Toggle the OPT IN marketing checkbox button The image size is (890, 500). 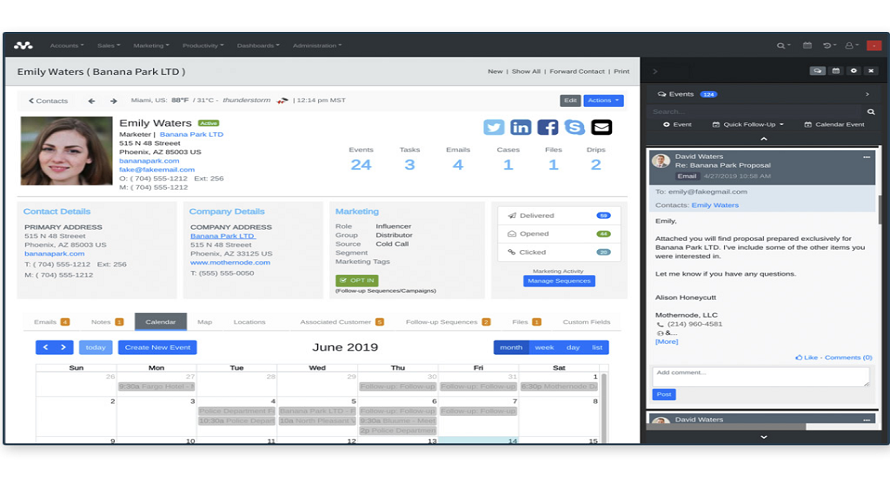click(x=356, y=280)
